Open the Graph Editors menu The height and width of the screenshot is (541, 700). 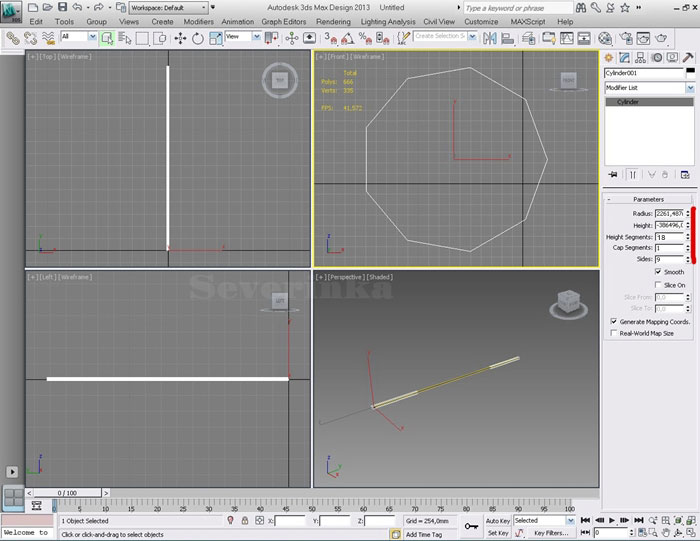284,21
